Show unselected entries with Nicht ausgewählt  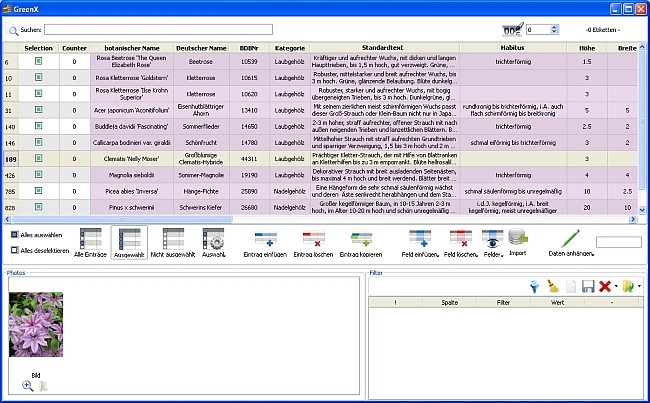pos(173,243)
